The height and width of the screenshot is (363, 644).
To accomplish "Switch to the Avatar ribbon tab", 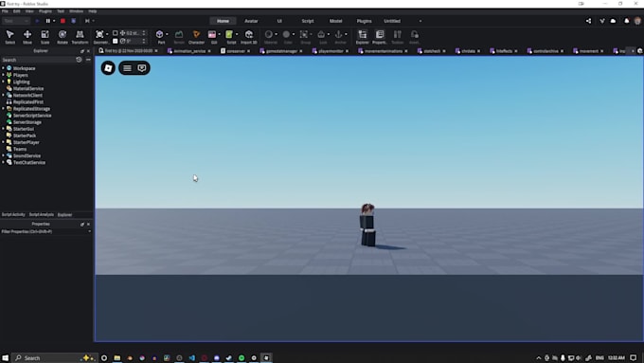I will point(251,21).
